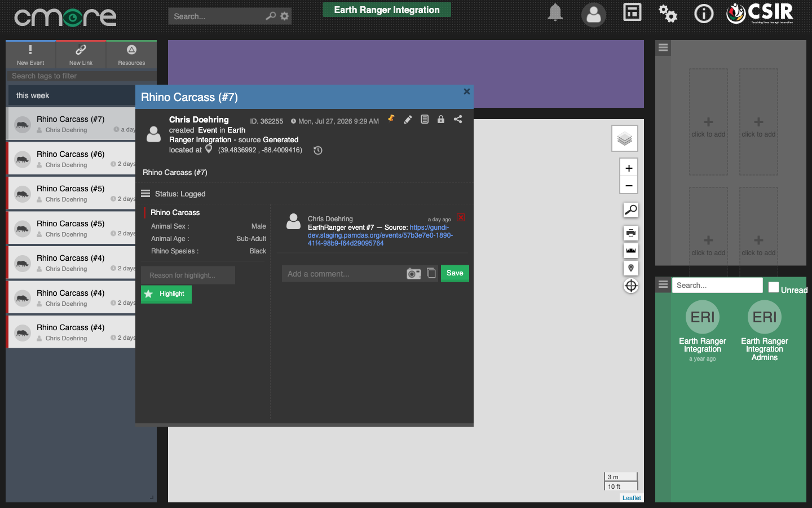
Task: Click 'Rhino Carcass' section header in the details
Action: [175, 212]
